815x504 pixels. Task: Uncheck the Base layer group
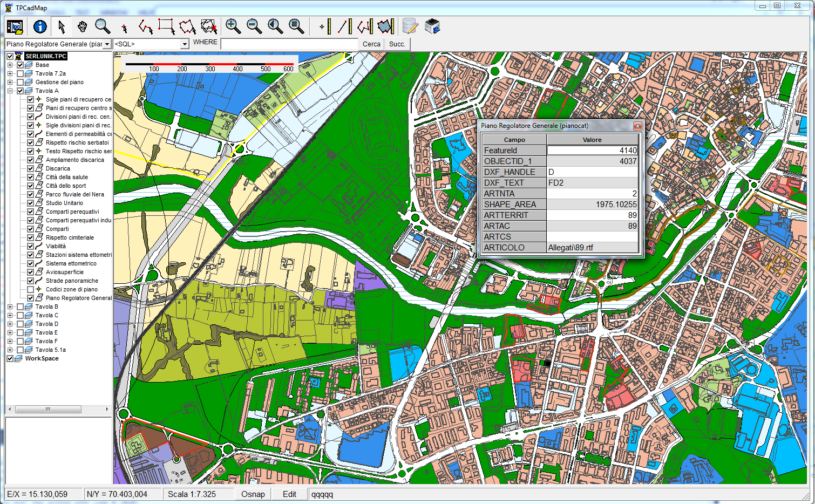[20, 65]
